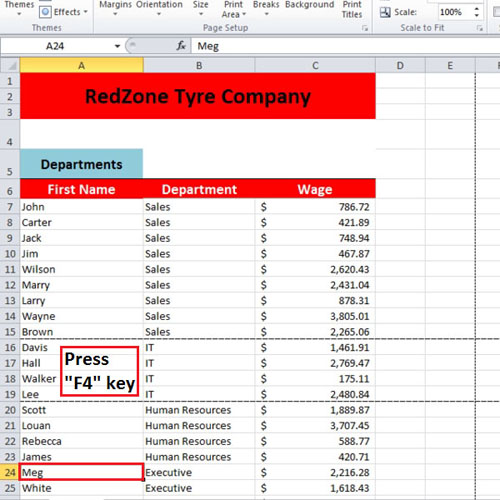The image size is (500, 500).
Task: Click wage value 786.72
Action: [315, 207]
